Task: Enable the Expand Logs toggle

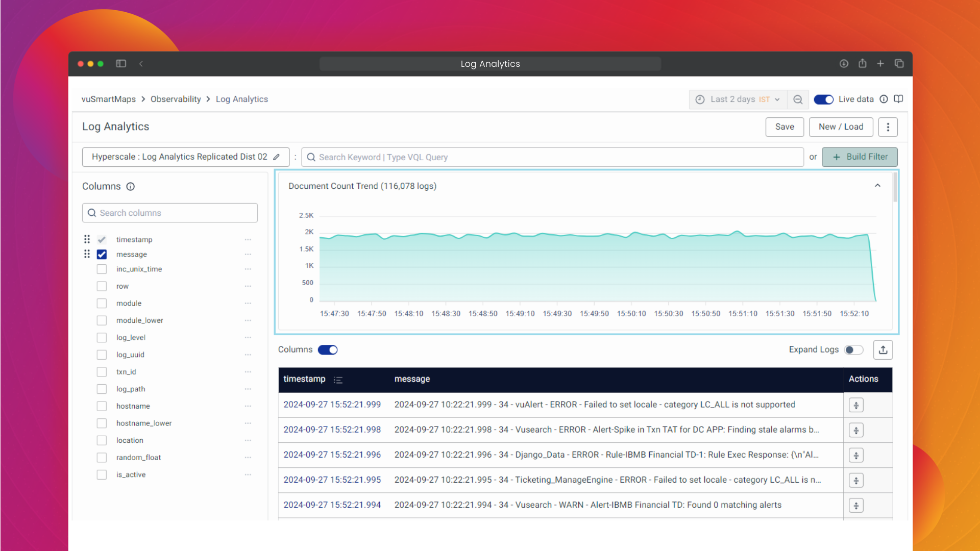Action: 853,350
